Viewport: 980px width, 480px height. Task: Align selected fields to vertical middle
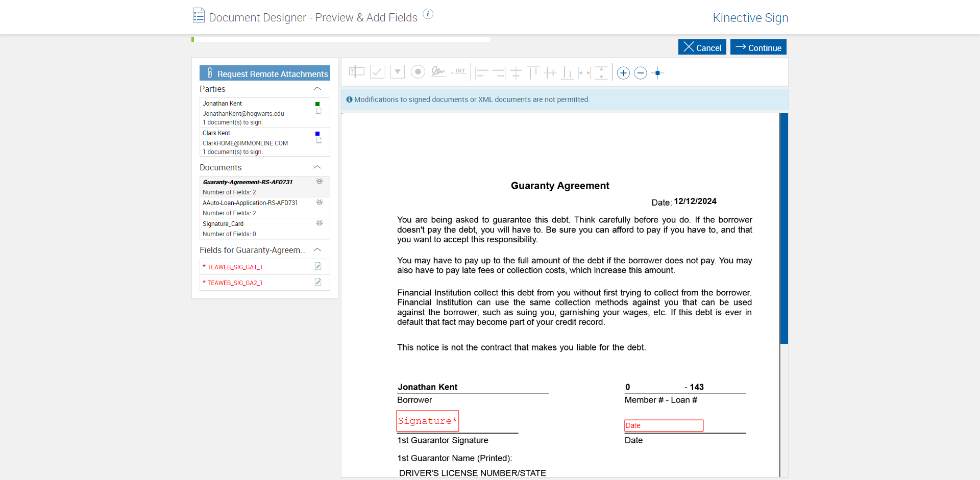tap(550, 73)
